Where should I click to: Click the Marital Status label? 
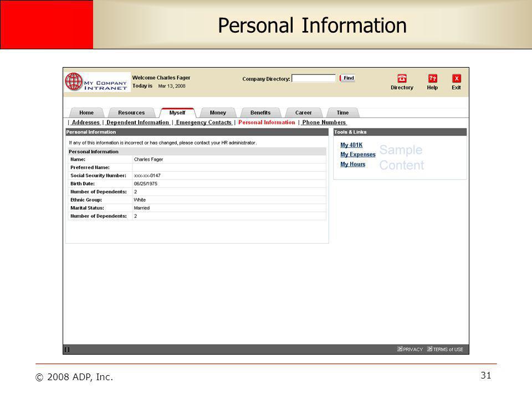(87, 208)
